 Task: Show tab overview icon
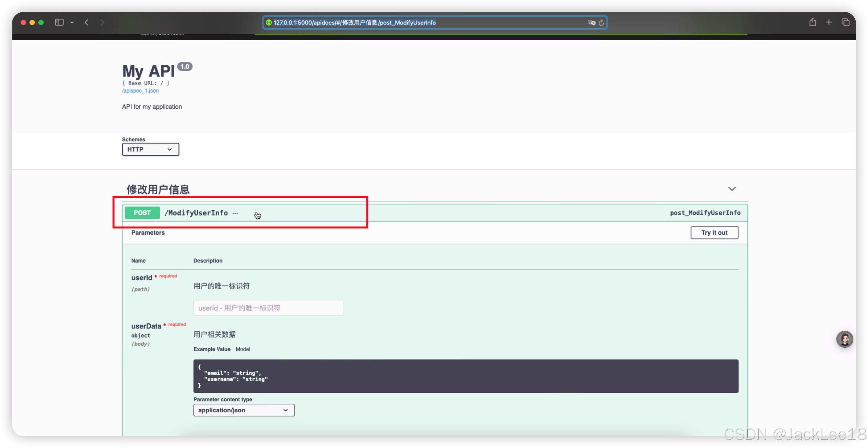click(845, 22)
